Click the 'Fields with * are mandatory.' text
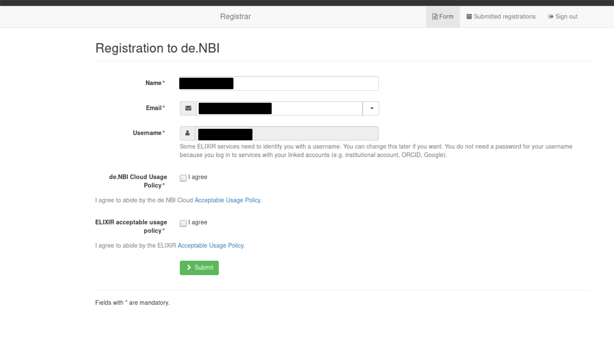Screen dimensions: 614x364 click(132, 302)
